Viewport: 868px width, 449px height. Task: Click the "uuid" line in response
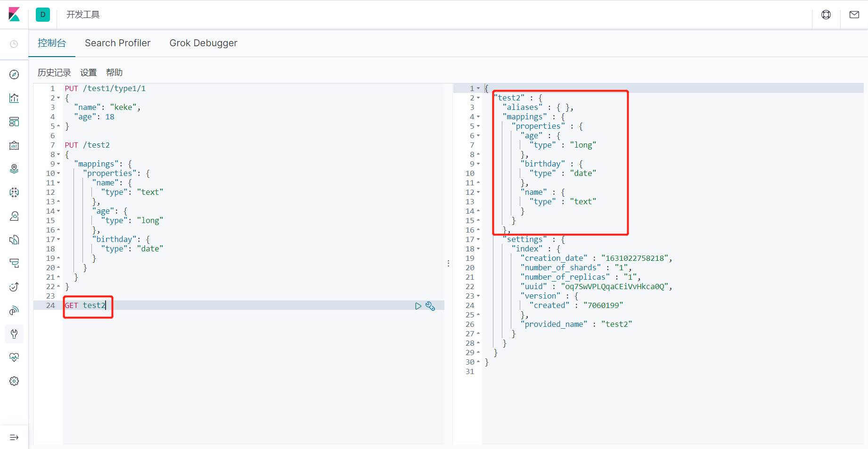tap(596, 287)
